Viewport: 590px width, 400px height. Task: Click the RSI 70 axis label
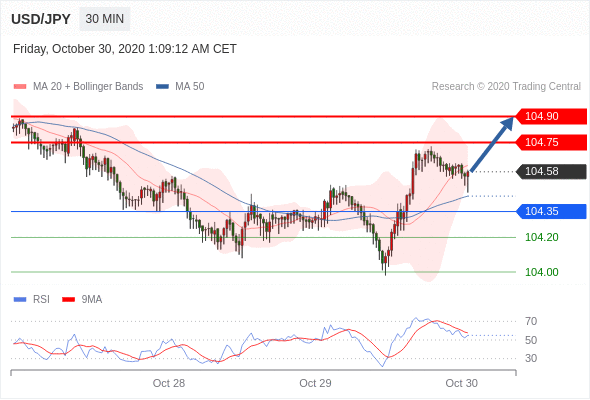[531, 321]
